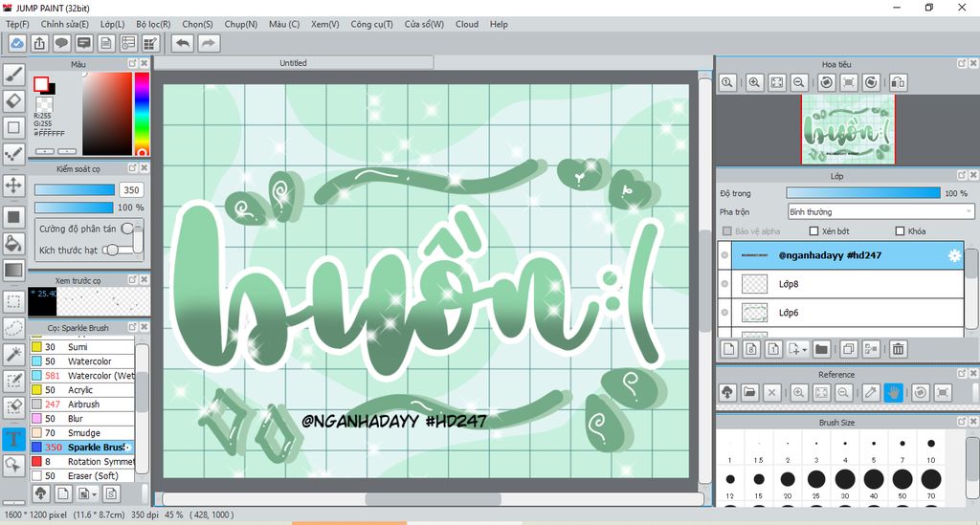980x525 pixels.
Task: Rotate canvas right in Hoa tiêu panel
Action: tap(871, 82)
